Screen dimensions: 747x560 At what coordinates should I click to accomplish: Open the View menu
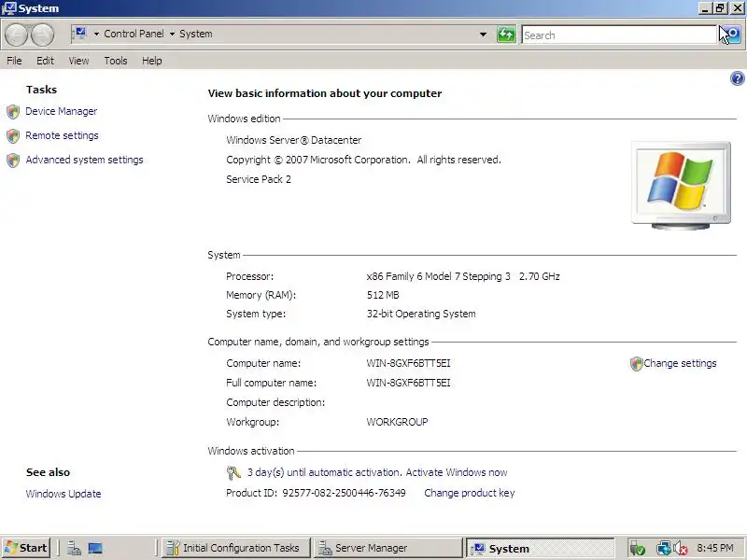[78, 61]
